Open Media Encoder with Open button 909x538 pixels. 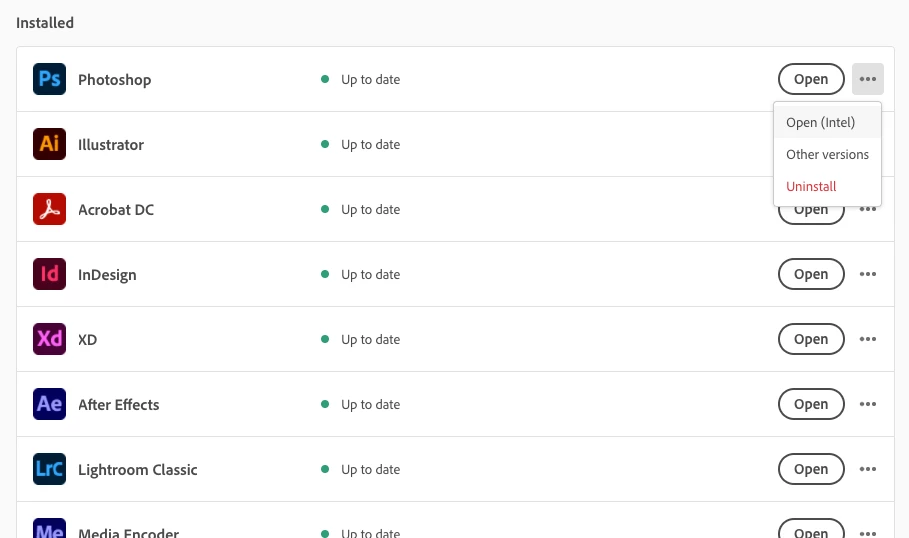[811, 529]
